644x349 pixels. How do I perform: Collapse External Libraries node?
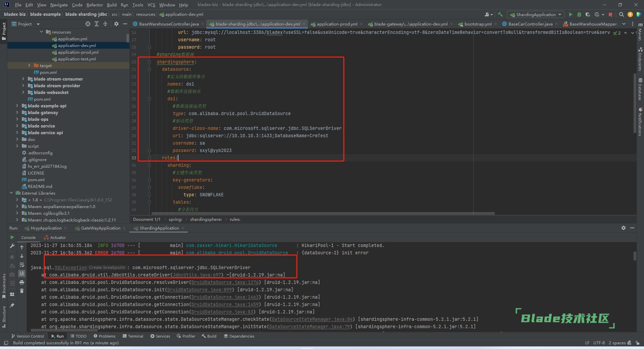click(x=11, y=193)
